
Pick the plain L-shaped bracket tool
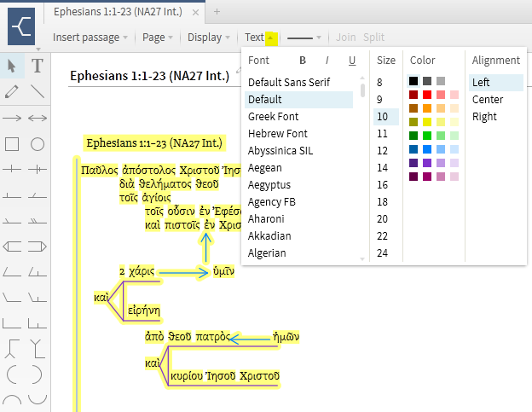point(12,323)
